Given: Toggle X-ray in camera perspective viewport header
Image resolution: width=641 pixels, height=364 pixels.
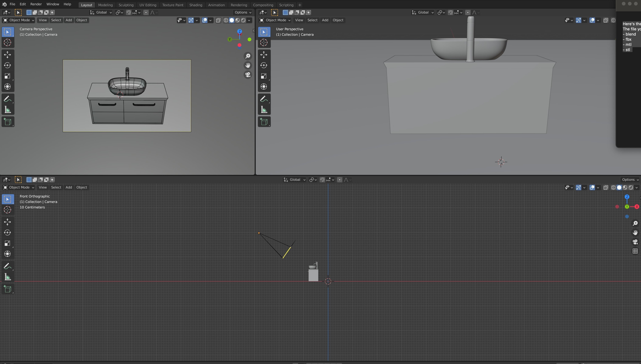Looking at the screenshot, I should (218, 20).
